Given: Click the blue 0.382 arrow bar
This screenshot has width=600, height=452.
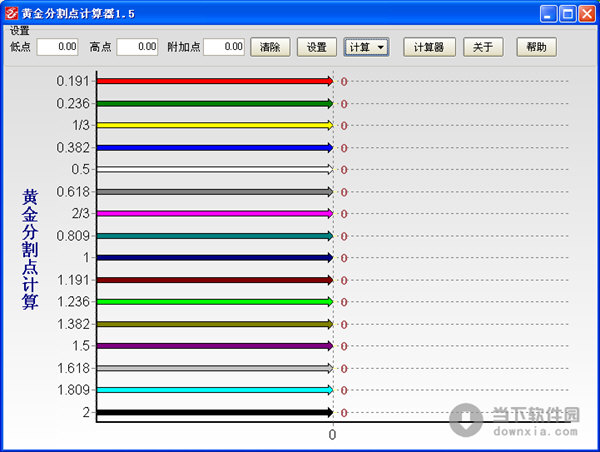Looking at the screenshot, I should click(x=215, y=147).
